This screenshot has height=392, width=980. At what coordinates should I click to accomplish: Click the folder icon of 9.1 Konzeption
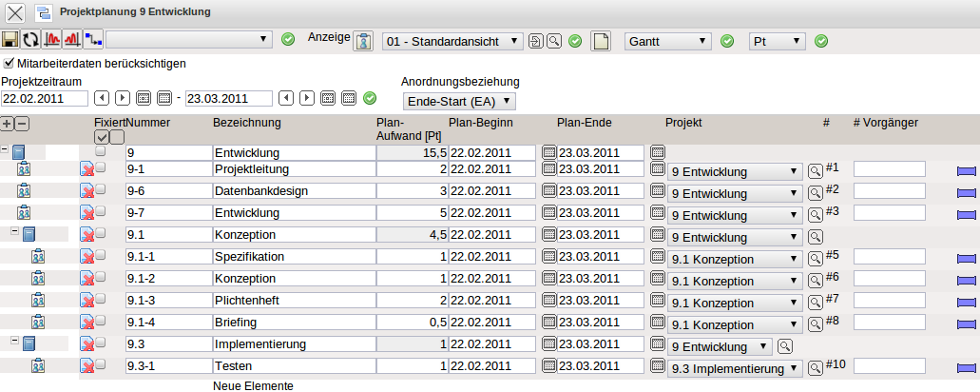point(29,234)
